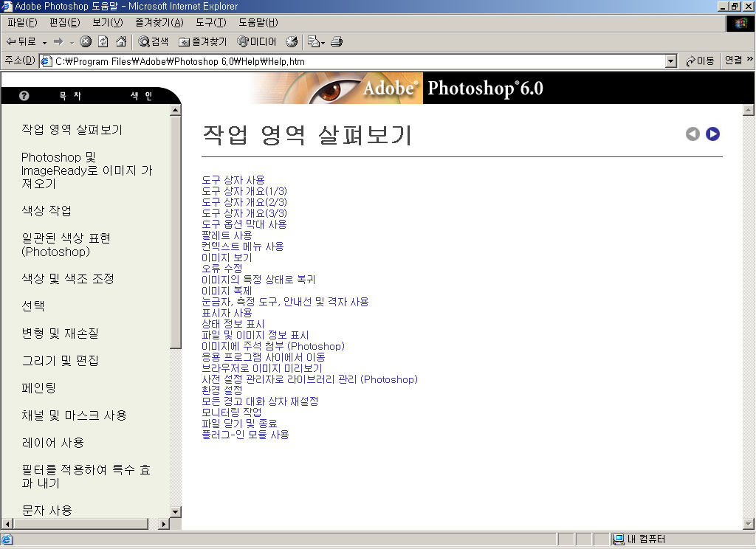The image size is (756, 549).
Task: Open the 상태 정보 표시 link
Action: click(233, 324)
